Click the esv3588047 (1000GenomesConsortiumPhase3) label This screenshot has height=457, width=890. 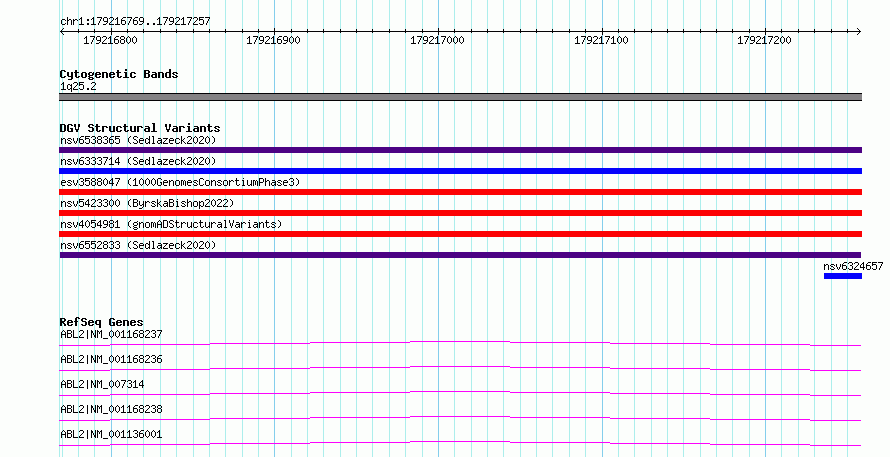coord(180,182)
